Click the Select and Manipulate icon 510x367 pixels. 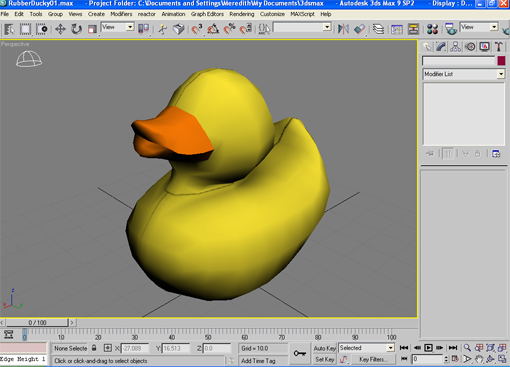click(163, 29)
